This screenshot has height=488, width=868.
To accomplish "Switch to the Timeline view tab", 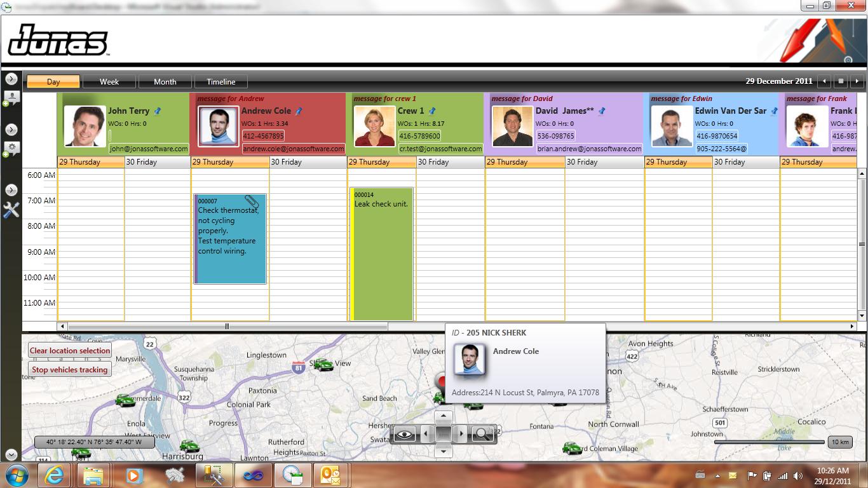I will 220,81.
